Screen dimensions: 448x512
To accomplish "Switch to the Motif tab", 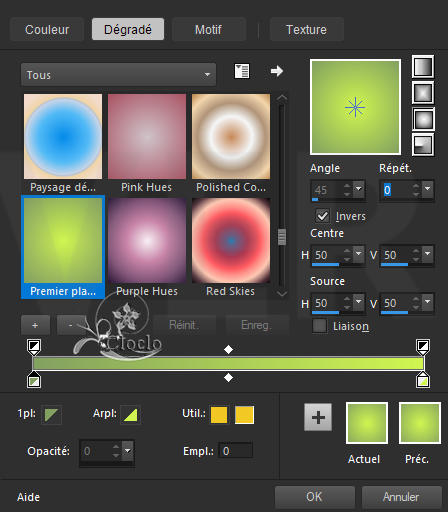I will tap(208, 30).
